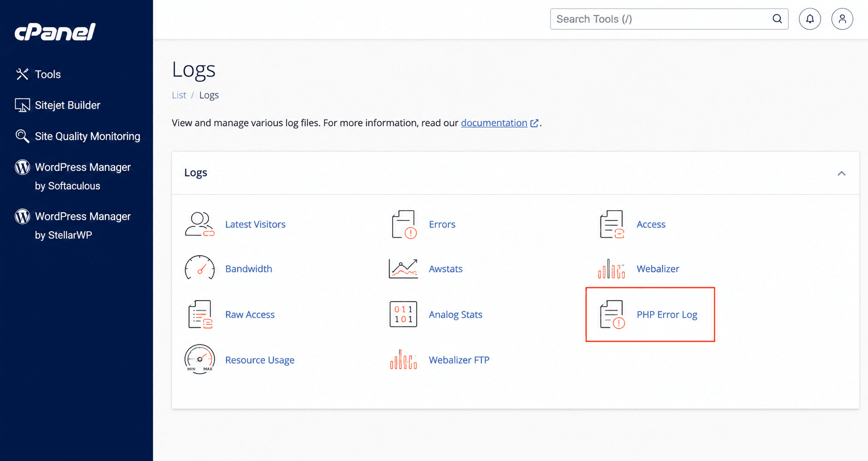Screen dimensions: 868x461
Task: Click the Webalizer FTP icon
Action: [x=403, y=360]
